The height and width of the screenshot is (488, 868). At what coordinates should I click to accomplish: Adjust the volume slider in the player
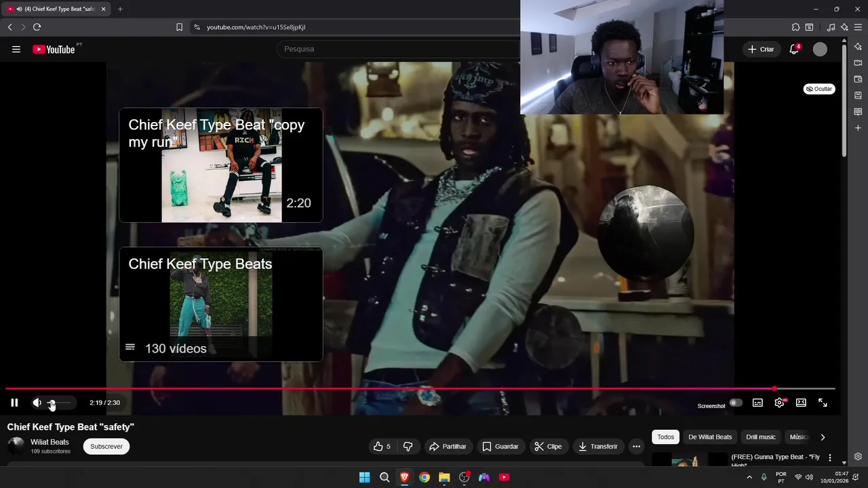59,403
